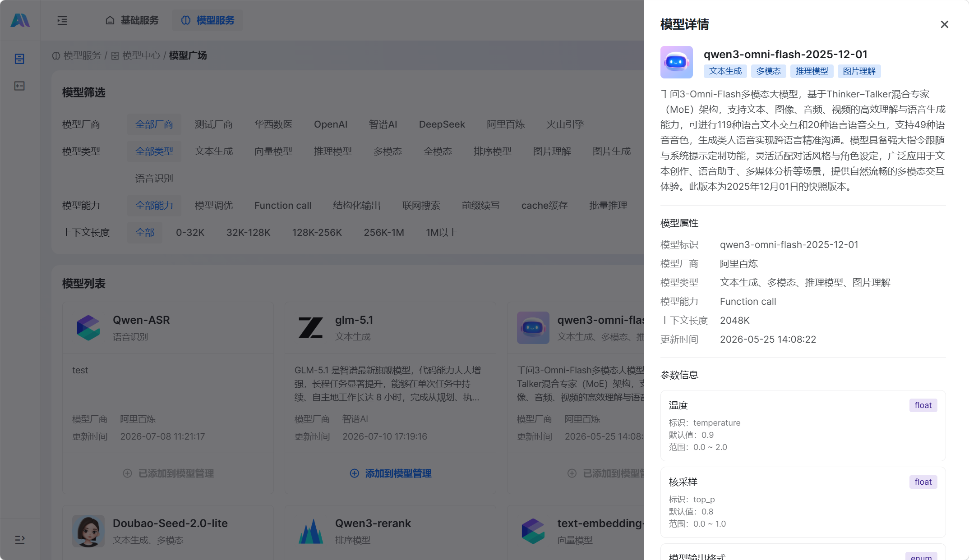This screenshot has width=969, height=560.
Task: Filter capability by Function call
Action: [283, 206]
